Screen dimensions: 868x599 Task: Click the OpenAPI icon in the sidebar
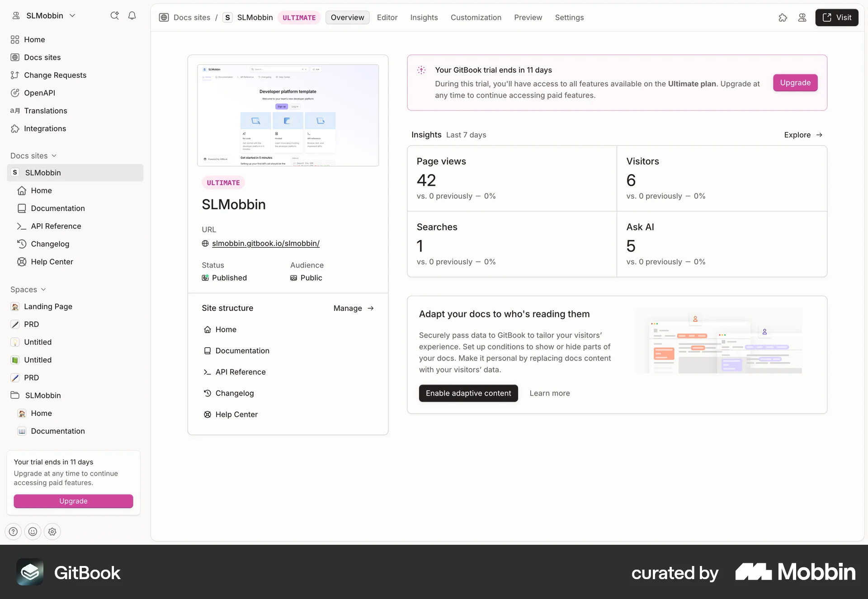click(15, 93)
